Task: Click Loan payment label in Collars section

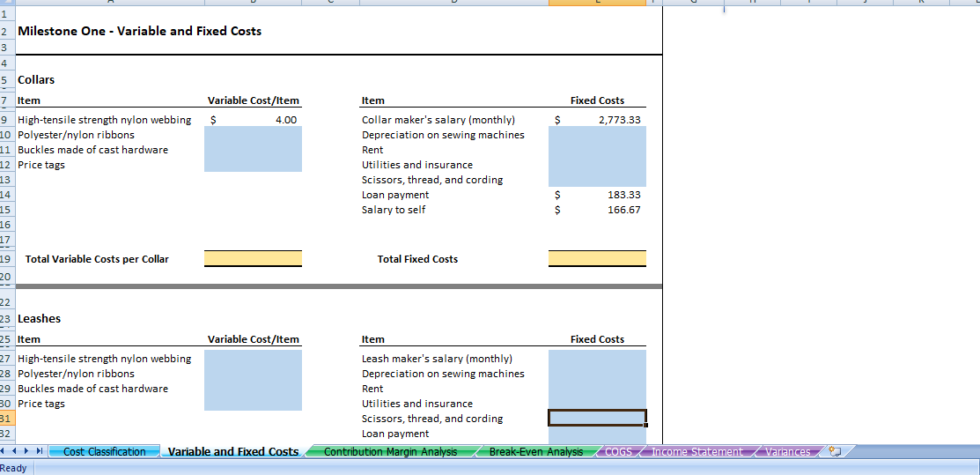Action: 395,195
